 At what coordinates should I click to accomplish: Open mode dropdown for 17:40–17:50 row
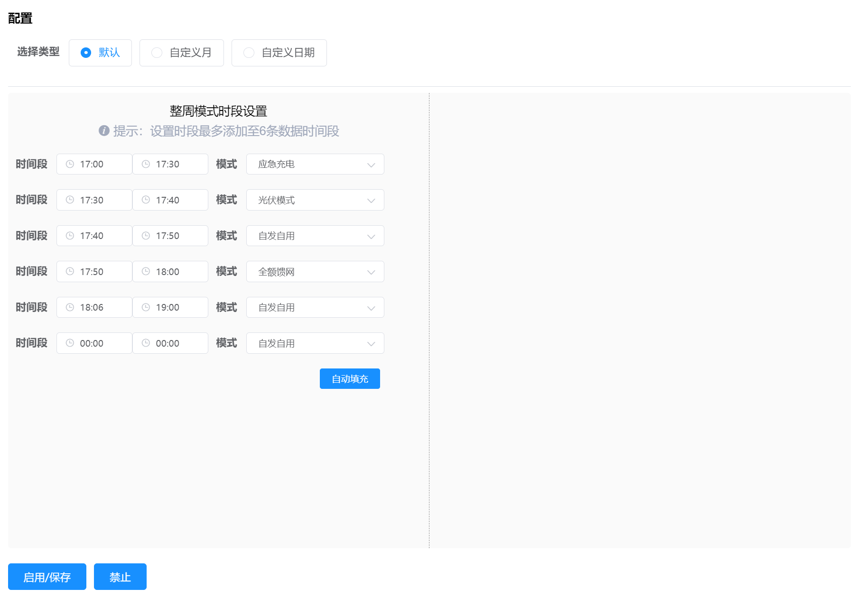pyautogui.click(x=315, y=236)
